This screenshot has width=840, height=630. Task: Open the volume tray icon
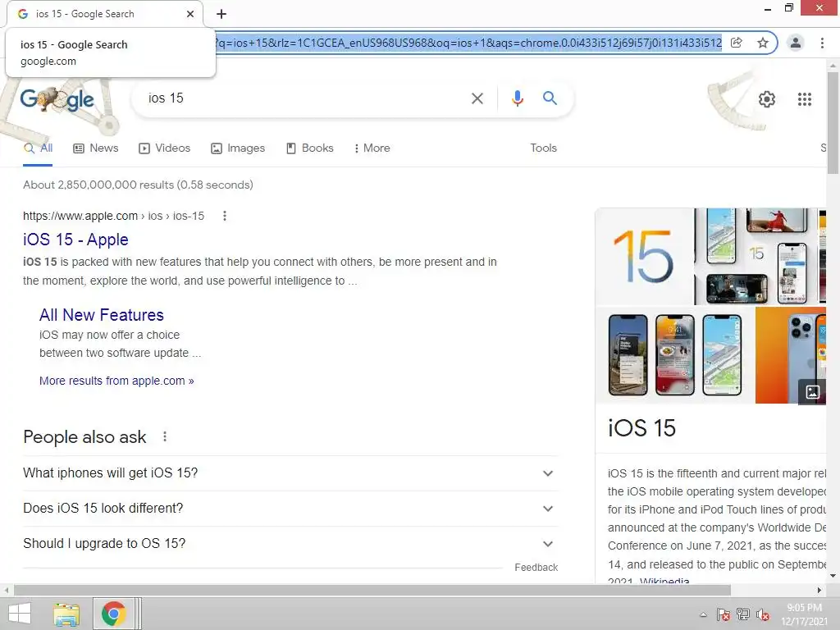coord(762,614)
